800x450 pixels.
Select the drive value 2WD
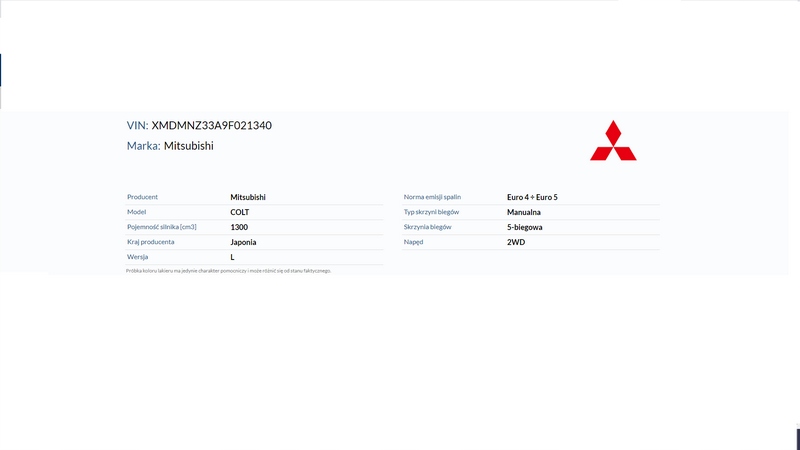(x=516, y=242)
